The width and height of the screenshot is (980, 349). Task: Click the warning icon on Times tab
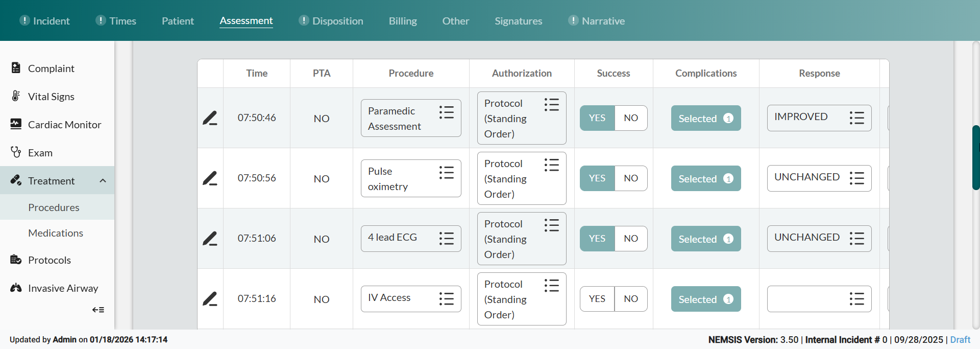101,20
